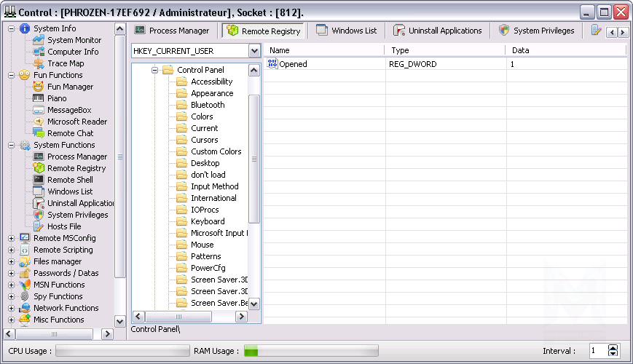This screenshot has width=633, height=364.
Task: Click the Opened DWORD registry value
Action: [x=293, y=64]
